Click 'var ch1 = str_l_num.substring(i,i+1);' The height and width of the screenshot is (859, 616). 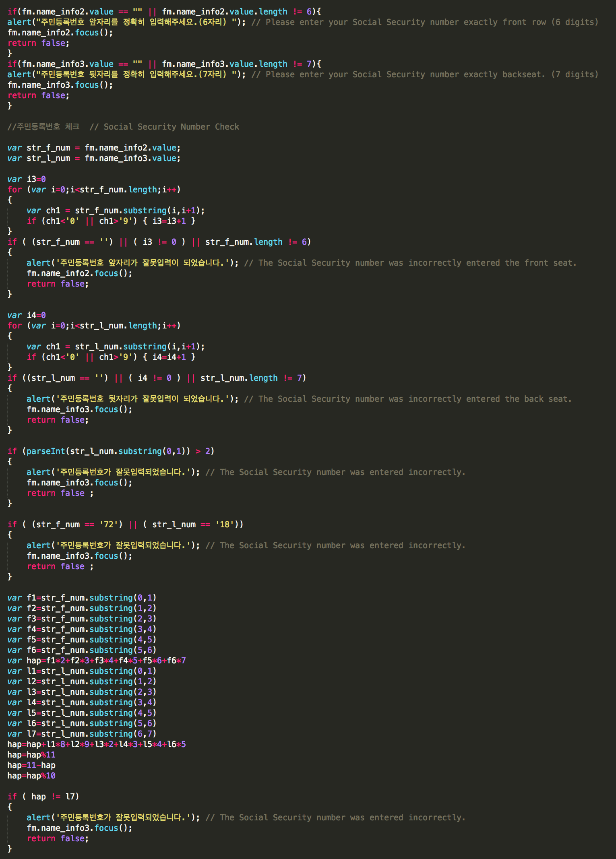click(x=116, y=347)
